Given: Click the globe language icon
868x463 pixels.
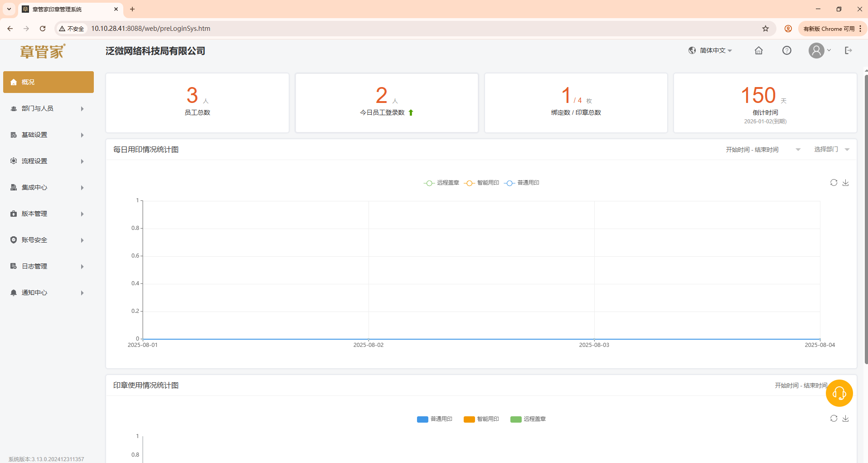Looking at the screenshot, I should (x=692, y=50).
